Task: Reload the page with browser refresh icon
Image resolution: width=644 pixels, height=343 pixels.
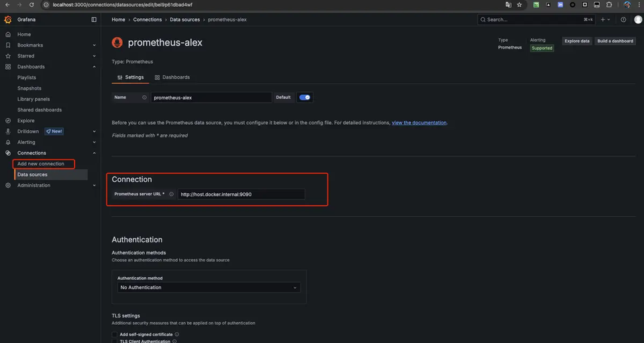Action: click(32, 5)
